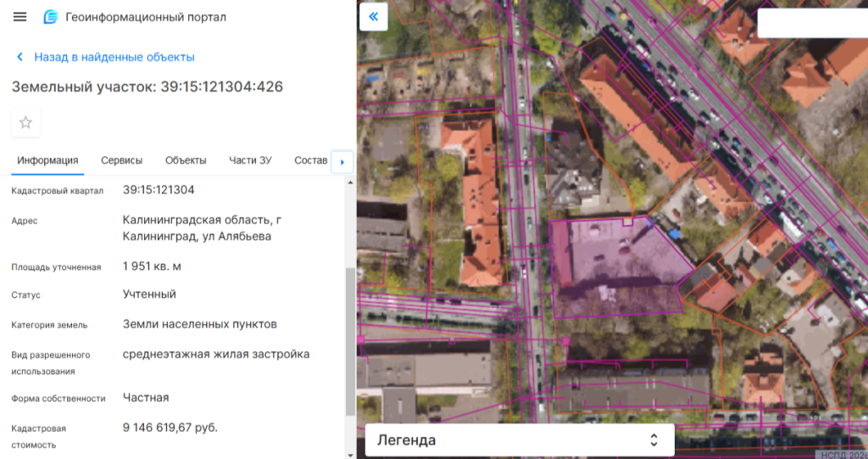Select the Части ЗУ tab
Image resolution: width=868 pixels, height=459 pixels.
point(250,160)
